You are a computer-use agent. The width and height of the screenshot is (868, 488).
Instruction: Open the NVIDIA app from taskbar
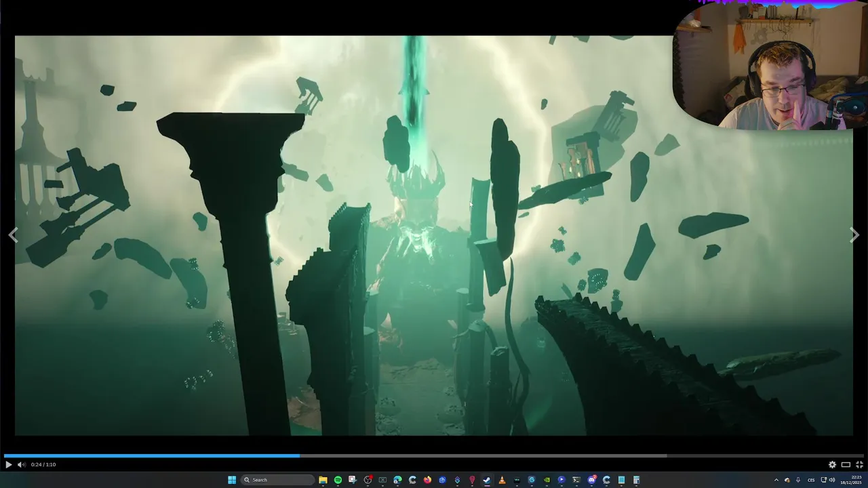547,480
